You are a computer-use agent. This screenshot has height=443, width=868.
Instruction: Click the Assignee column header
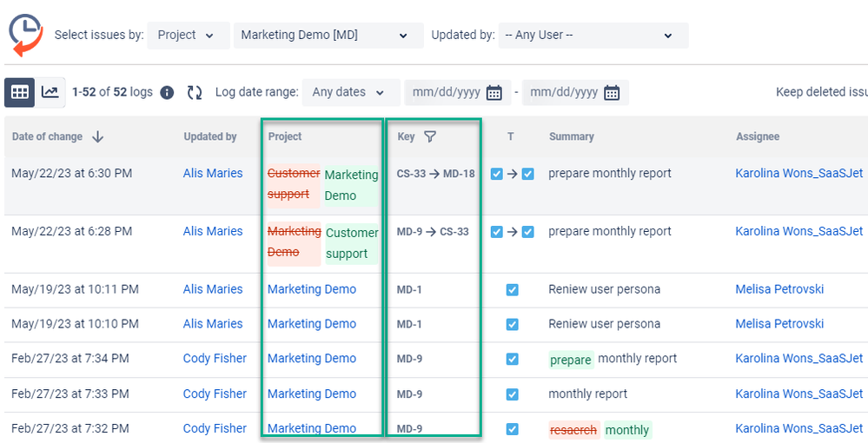[x=758, y=136]
